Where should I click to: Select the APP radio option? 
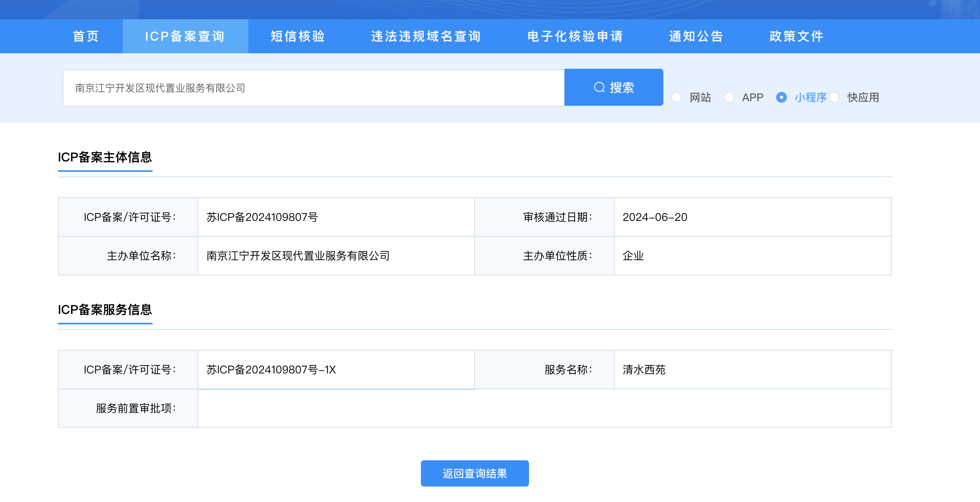pyautogui.click(x=729, y=97)
